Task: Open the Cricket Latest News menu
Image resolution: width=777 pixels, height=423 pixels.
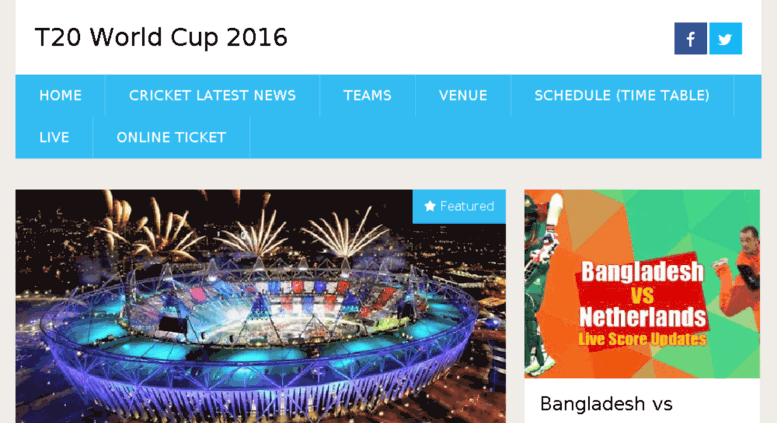Action: coord(213,96)
